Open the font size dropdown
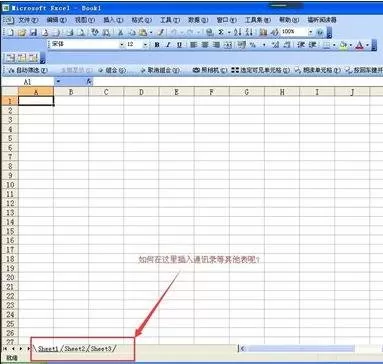Viewport: 383px width, 364px height. pos(145,45)
